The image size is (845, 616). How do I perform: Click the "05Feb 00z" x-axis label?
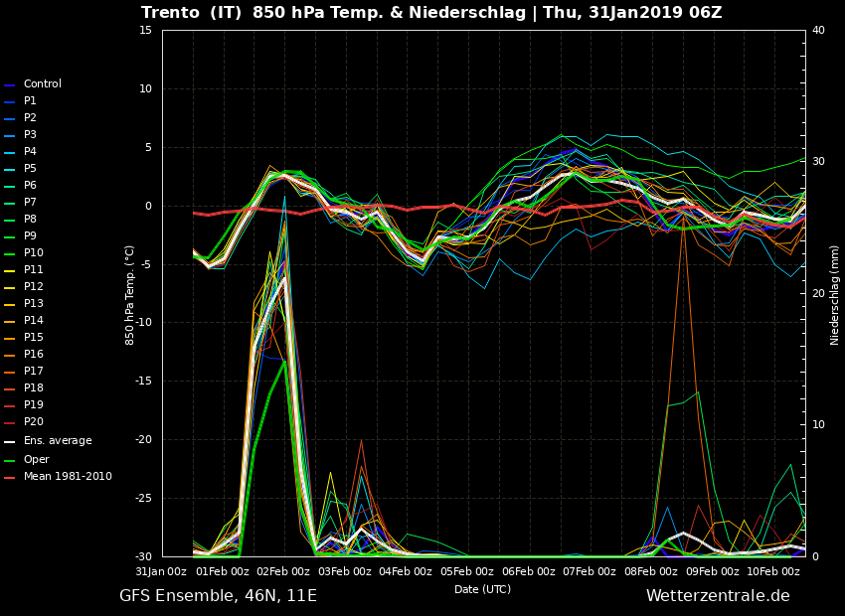467,572
